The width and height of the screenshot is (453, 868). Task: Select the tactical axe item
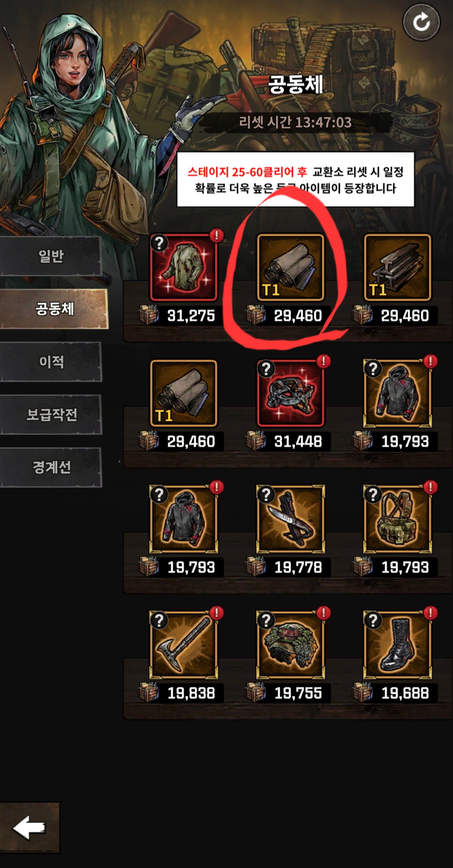[184, 645]
